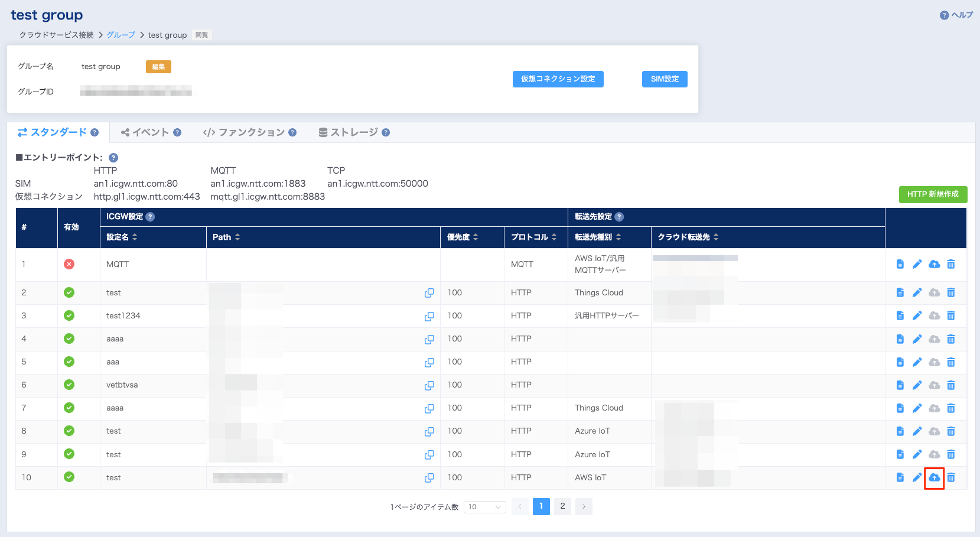Delete row 3 using its trash icon
This screenshot has height=537, width=980.
point(951,315)
